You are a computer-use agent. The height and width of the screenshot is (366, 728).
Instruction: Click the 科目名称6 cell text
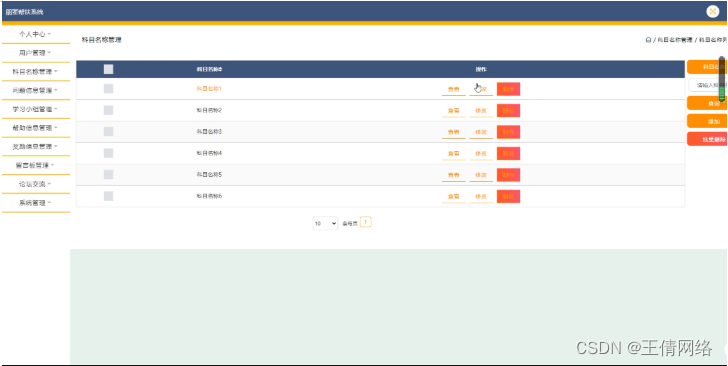point(209,196)
